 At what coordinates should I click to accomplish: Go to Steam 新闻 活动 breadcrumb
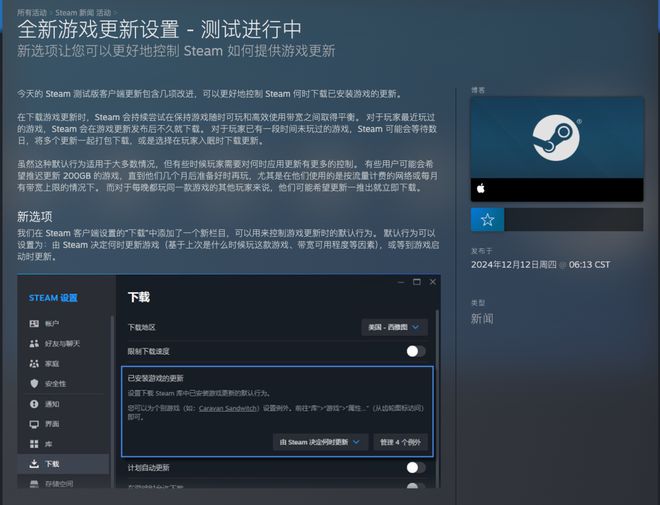pyautogui.click(x=83, y=13)
